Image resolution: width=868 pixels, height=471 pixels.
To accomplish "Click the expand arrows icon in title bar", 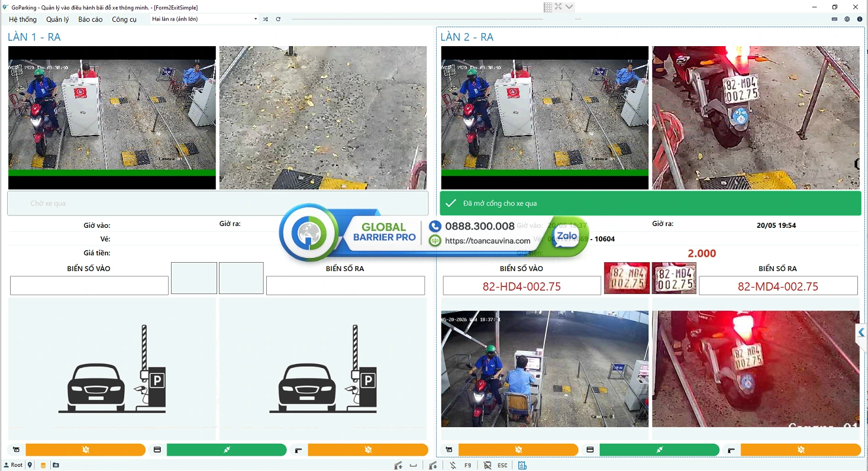I will pos(559,7).
